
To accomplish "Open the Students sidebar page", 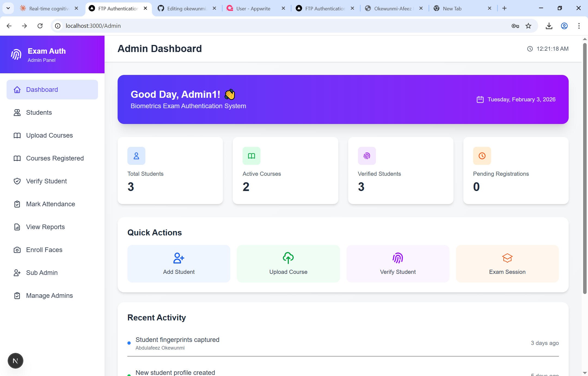I will pos(39,113).
